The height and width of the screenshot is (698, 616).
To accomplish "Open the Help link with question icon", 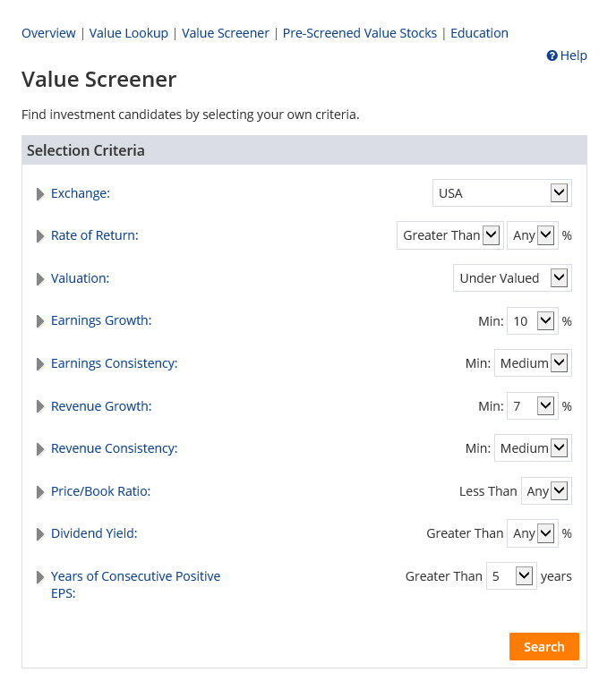I will (x=567, y=55).
